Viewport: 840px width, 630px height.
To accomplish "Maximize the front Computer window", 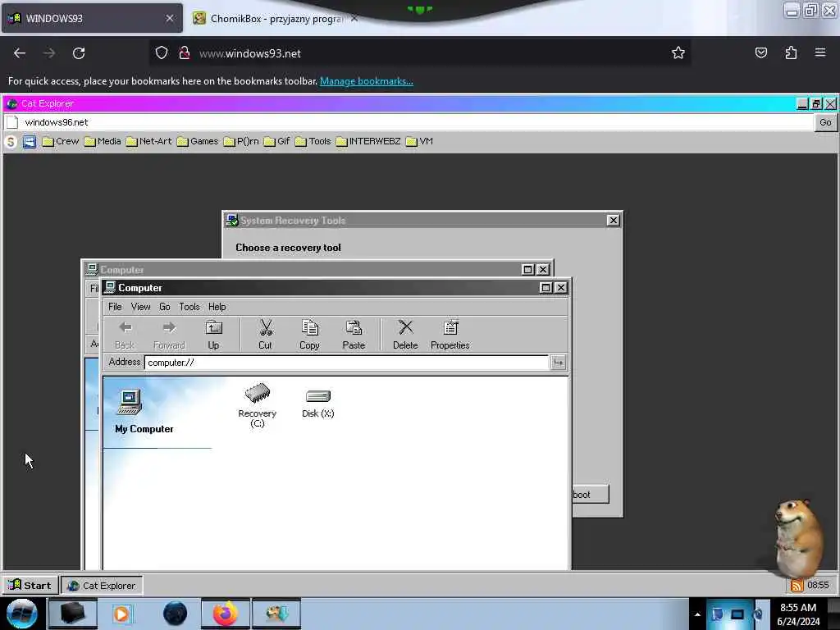I will [546, 288].
